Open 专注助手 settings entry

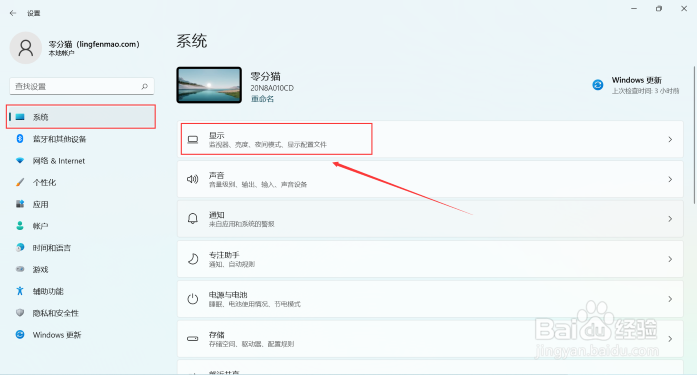tap(430, 259)
